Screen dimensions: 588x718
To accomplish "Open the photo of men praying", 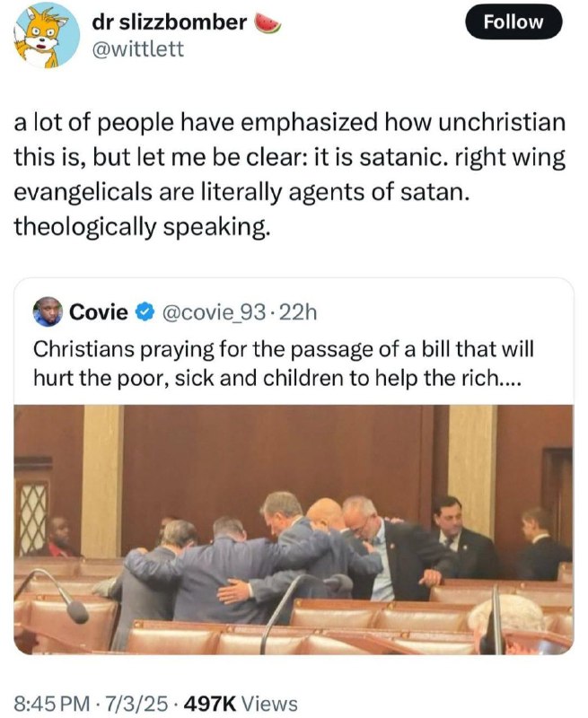I will pyautogui.click(x=294, y=530).
